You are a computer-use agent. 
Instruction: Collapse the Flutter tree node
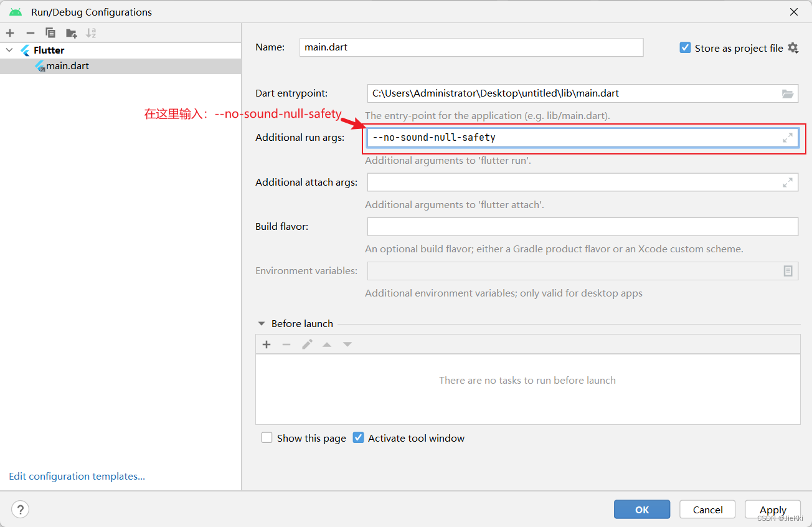(9, 50)
